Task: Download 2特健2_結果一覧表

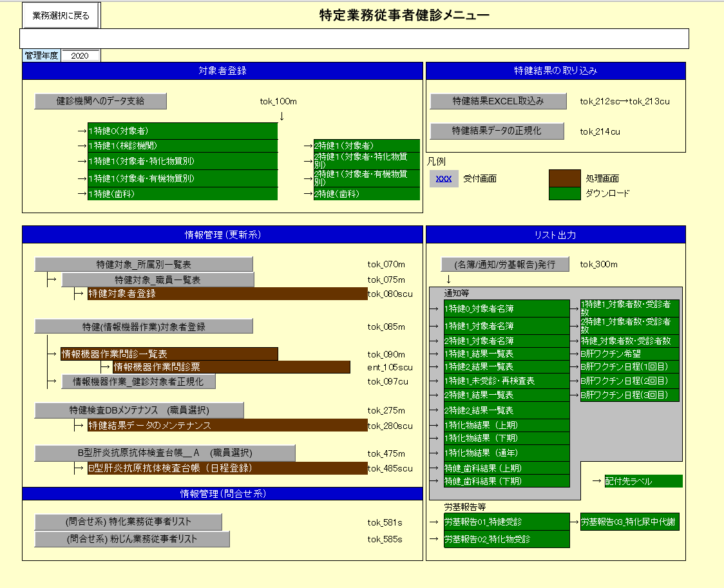Action: point(506,410)
